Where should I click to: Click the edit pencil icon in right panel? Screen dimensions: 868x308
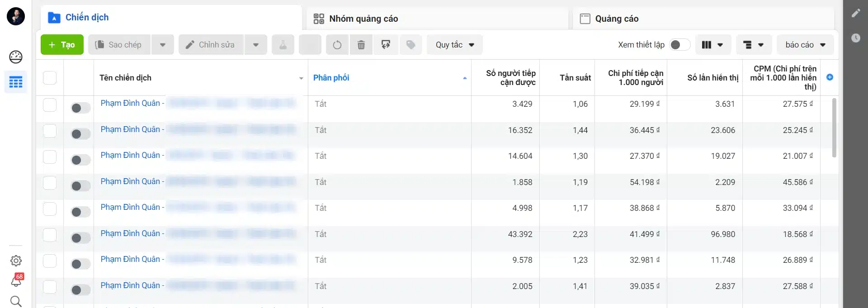[856, 13]
